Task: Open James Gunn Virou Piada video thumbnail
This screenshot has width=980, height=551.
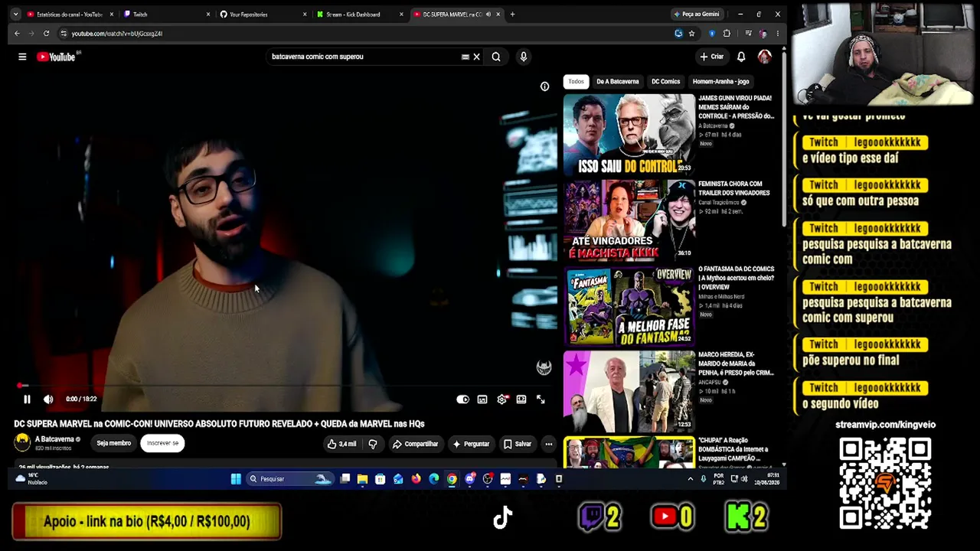Action: click(629, 134)
